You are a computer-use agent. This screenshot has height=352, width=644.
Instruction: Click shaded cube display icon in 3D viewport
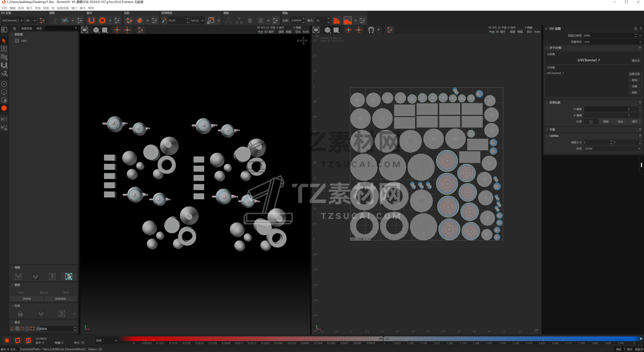pos(96,30)
